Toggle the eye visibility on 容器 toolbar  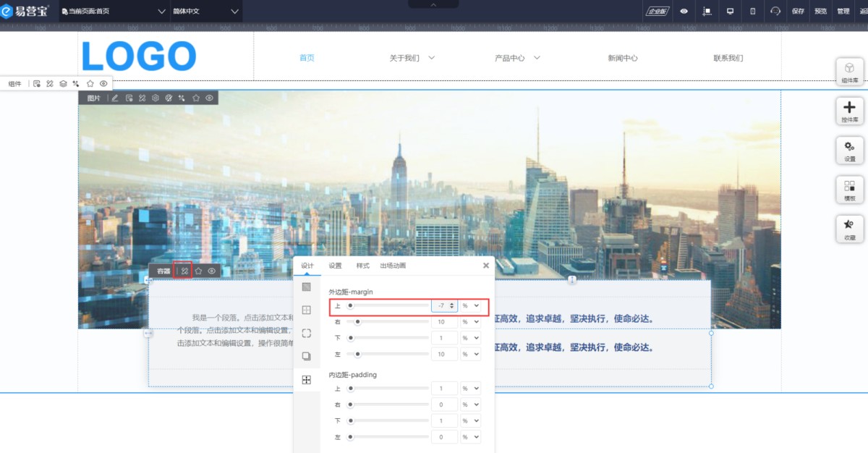(x=212, y=271)
